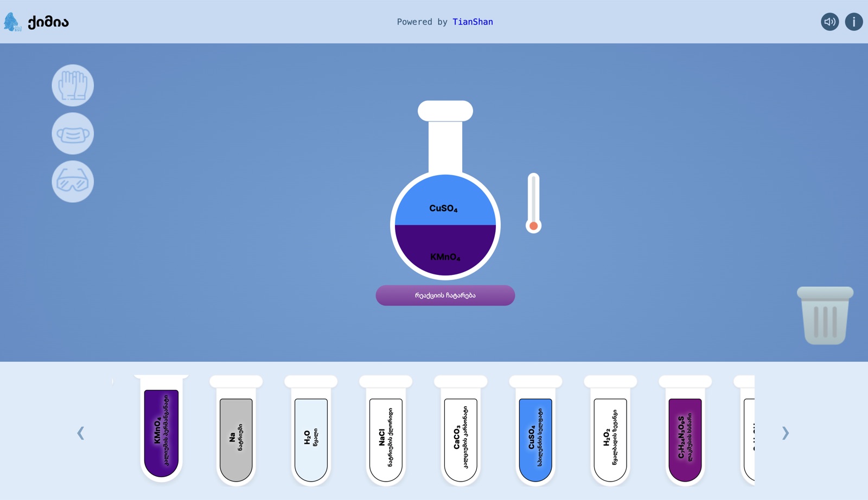Select the H2O water test tube
This screenshot has width=868, height=500.
[311, 431]
